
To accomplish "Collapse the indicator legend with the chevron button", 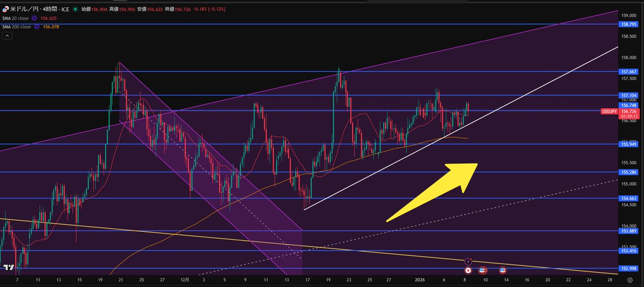I will [8, 36].
